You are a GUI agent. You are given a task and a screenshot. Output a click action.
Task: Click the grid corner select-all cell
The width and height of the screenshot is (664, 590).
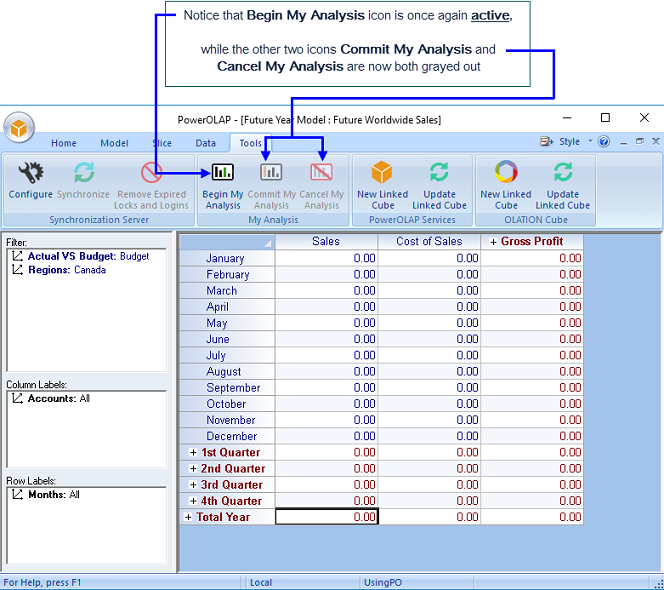[x=227, y=241]
